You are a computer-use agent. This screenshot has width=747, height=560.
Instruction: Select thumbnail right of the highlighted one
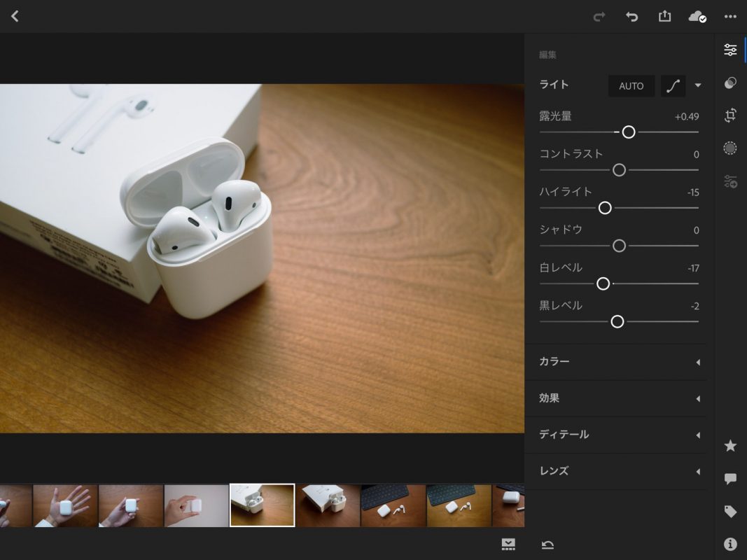328,505
